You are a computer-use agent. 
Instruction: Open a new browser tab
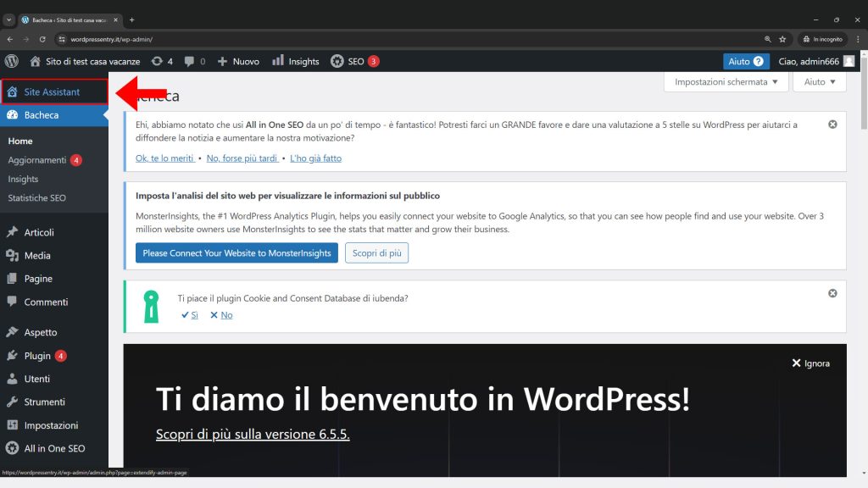131,20
